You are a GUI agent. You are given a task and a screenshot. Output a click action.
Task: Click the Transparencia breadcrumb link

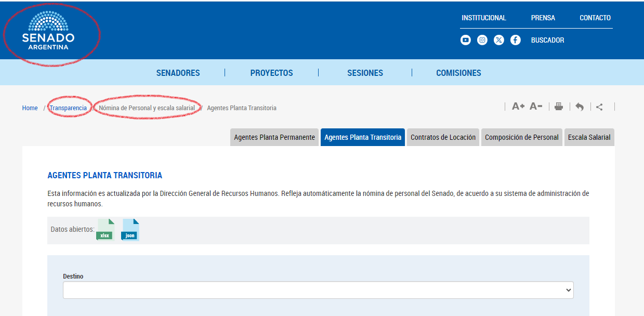(68, 108)
